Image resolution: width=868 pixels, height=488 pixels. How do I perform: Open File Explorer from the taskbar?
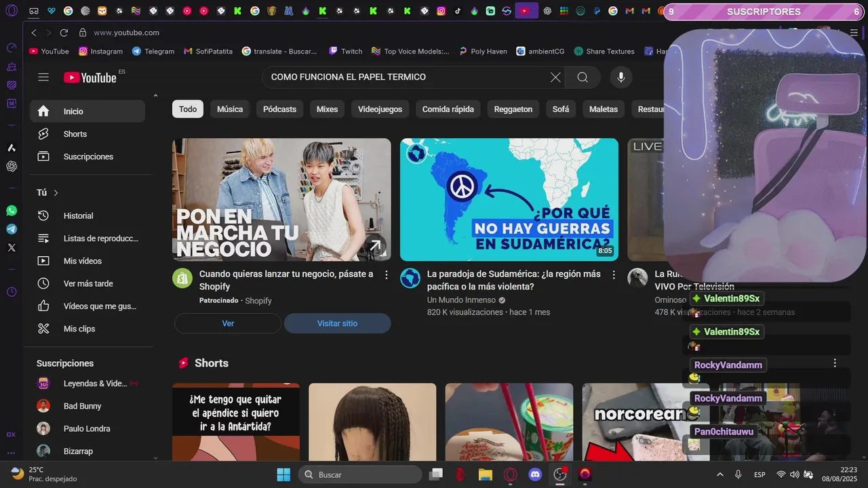click(x=485, y=474)
